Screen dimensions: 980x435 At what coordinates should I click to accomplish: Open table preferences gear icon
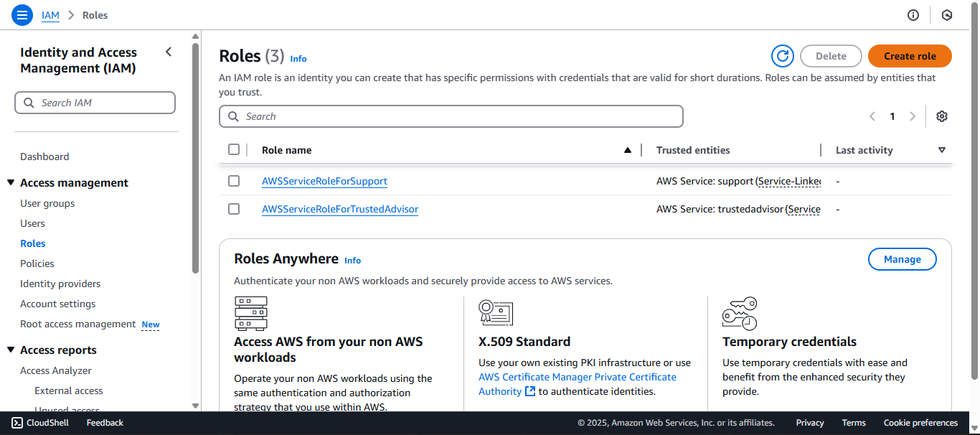click(x=942, y=116)
